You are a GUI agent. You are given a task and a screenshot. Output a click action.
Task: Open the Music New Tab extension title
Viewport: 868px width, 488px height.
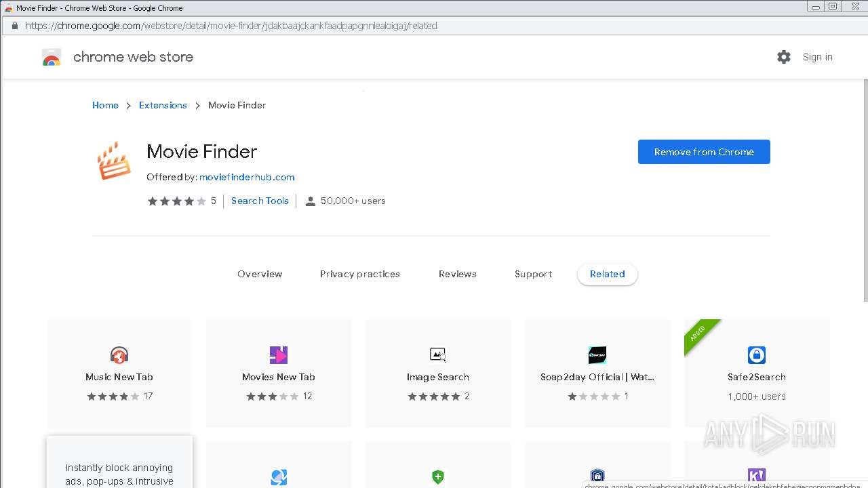click(x=119, y=377)
